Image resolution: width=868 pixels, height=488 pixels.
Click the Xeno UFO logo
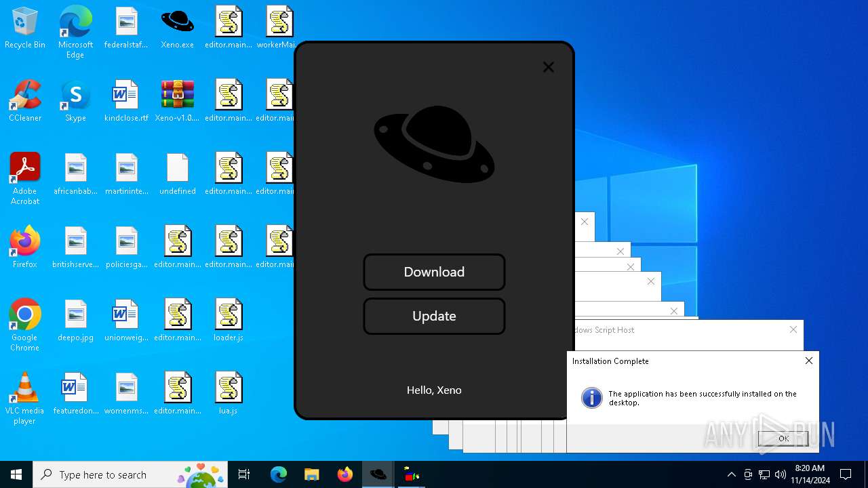pos(434,144)
